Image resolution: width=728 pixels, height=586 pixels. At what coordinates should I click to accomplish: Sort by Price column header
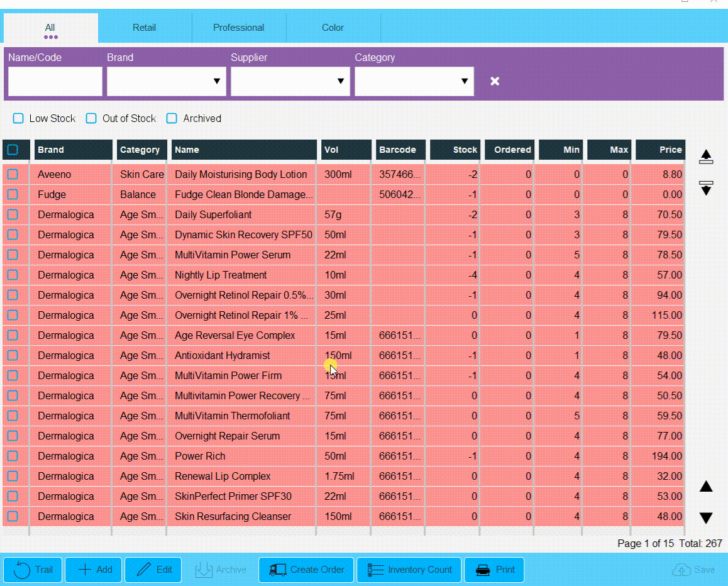click(x=660, y=150)
